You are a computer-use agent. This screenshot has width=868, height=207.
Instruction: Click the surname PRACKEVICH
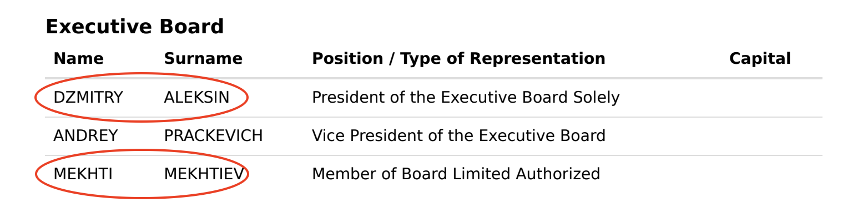tap(213, 136)
